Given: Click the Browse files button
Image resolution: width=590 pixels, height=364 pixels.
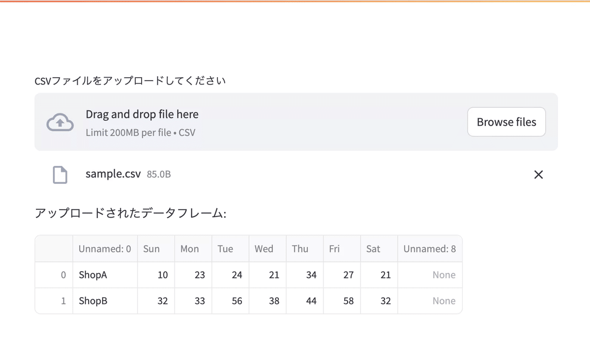Looking at the screenshot, I should click(x=506, y=122).
